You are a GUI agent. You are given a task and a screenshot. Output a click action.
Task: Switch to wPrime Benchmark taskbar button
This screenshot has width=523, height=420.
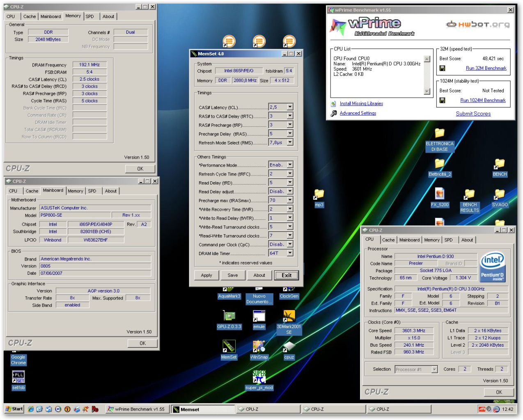click(x=137, y=409)
